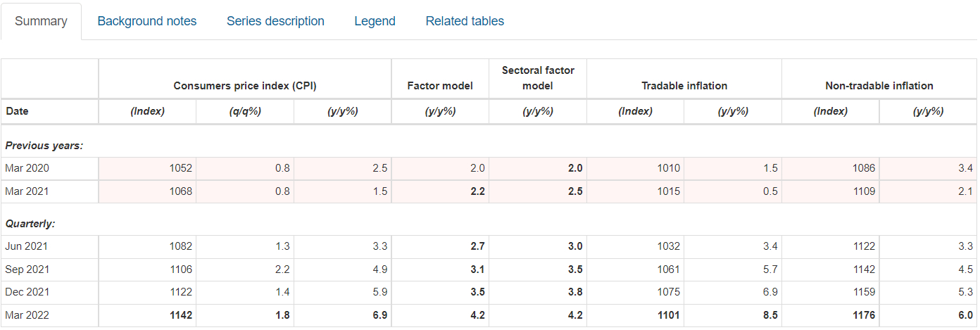Select Mar 2022 tradable inflation 8.5 cell

(x=769, y=315)
